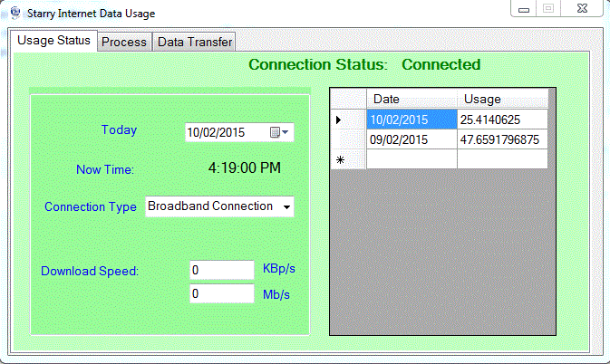
Task: Select the 10/02/2015 date cell
Action: click(x=412, y=120)
